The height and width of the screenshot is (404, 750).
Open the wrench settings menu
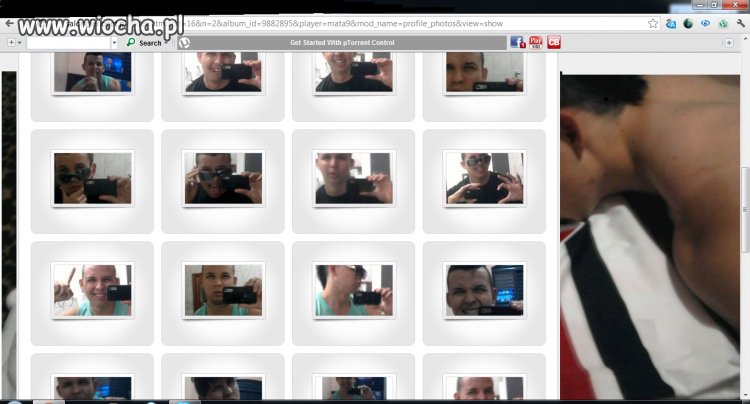pos(740,23)
